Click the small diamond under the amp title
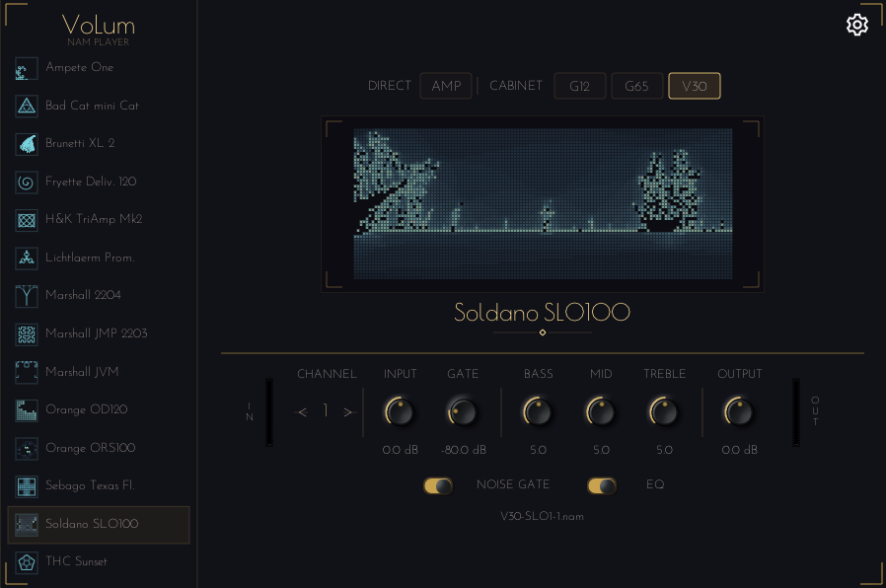 pyautogui.click(x=543, y=332)
